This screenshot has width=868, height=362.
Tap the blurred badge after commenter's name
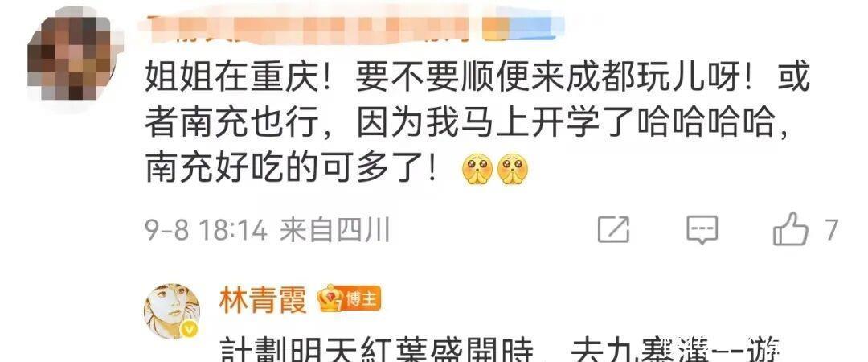523,29
